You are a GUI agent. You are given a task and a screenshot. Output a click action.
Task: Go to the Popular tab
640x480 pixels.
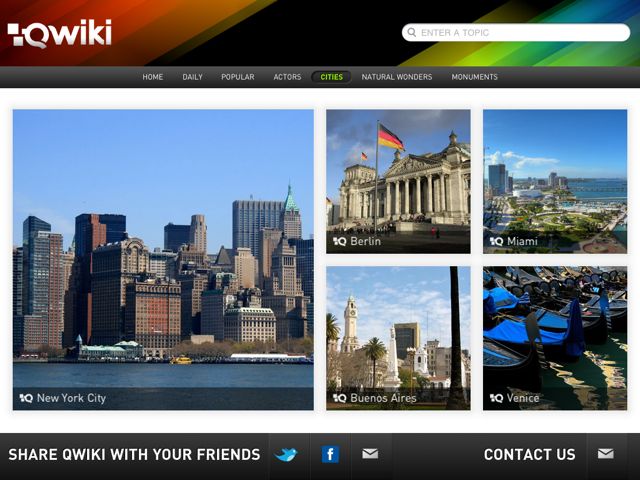tap(238, 77)
